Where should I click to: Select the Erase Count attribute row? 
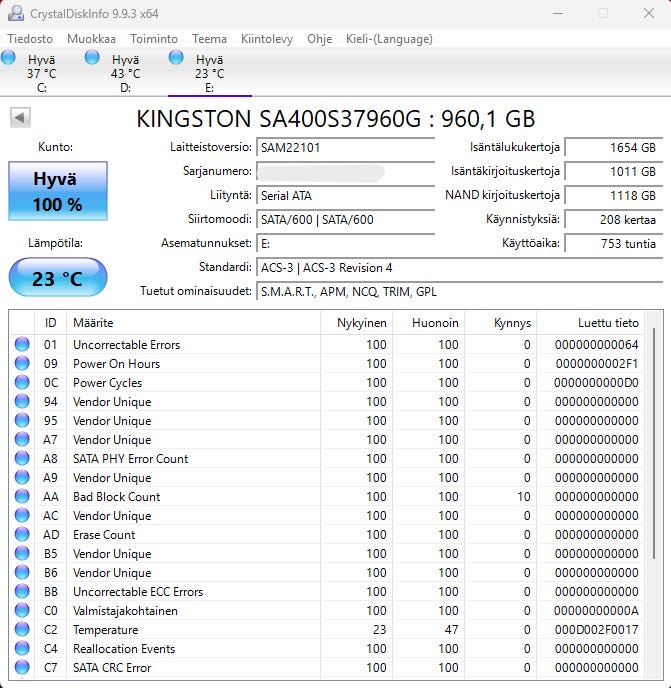[327, 534]
